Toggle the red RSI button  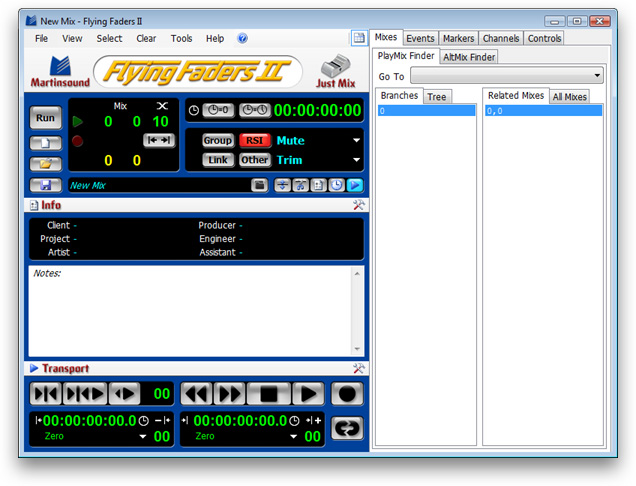pyautogui.click(x=255, y=141)
